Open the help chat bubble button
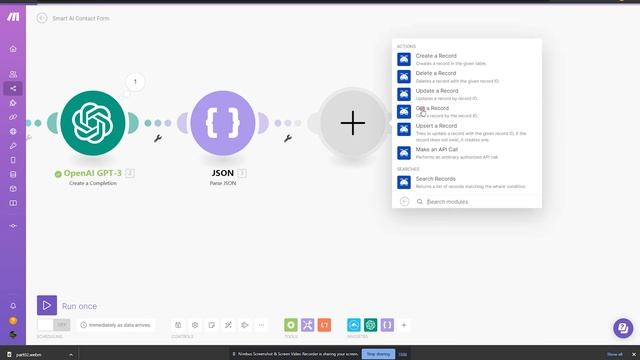Screen dimensions: 640x360 pos(623,328)
